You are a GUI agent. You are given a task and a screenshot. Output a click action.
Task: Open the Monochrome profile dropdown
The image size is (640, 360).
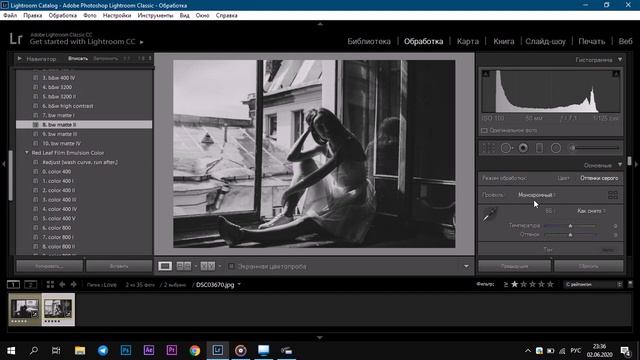tap(537, 195)
